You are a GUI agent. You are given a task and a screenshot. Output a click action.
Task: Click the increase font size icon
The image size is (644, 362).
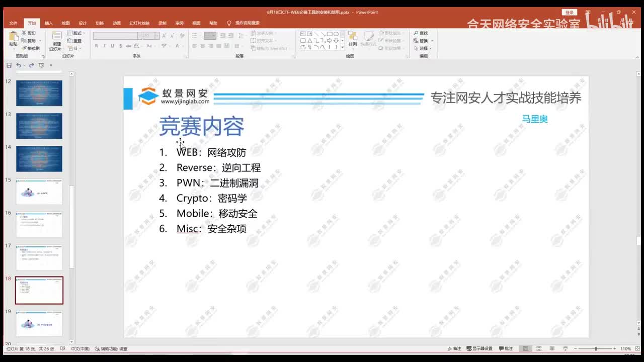tap(165, 36)
